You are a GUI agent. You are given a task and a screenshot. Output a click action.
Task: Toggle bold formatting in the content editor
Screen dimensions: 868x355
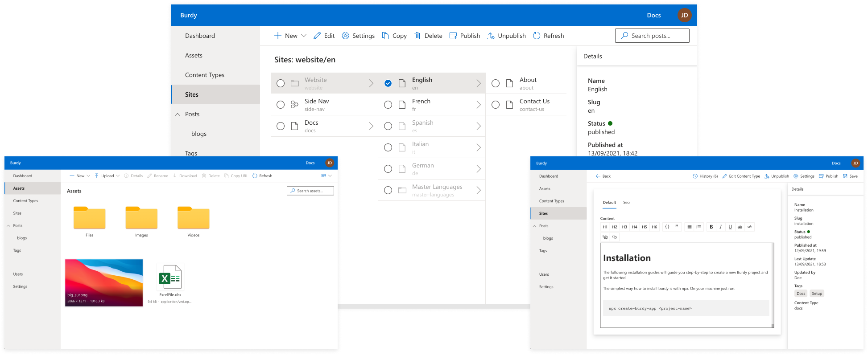[x=711, y=227]
